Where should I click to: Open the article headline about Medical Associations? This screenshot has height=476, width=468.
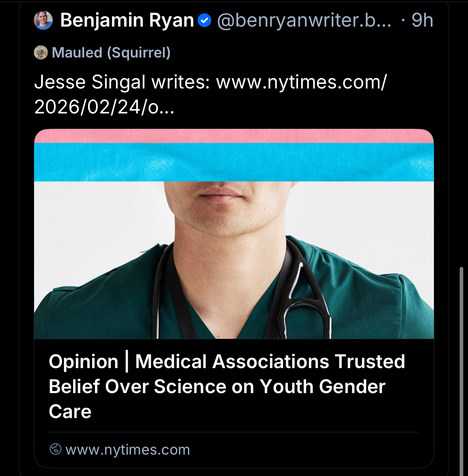coord(227,386)
